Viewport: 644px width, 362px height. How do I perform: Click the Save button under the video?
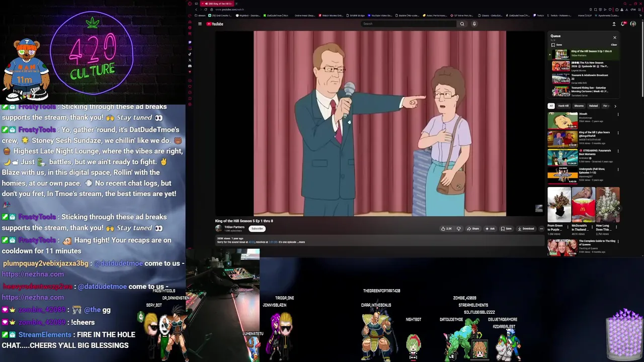[x=506, y=229]
